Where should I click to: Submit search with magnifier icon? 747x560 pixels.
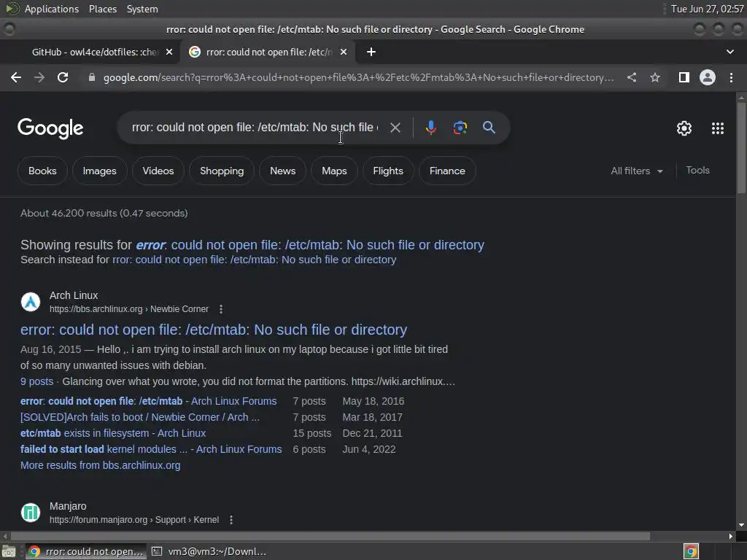tap(489, 128)
